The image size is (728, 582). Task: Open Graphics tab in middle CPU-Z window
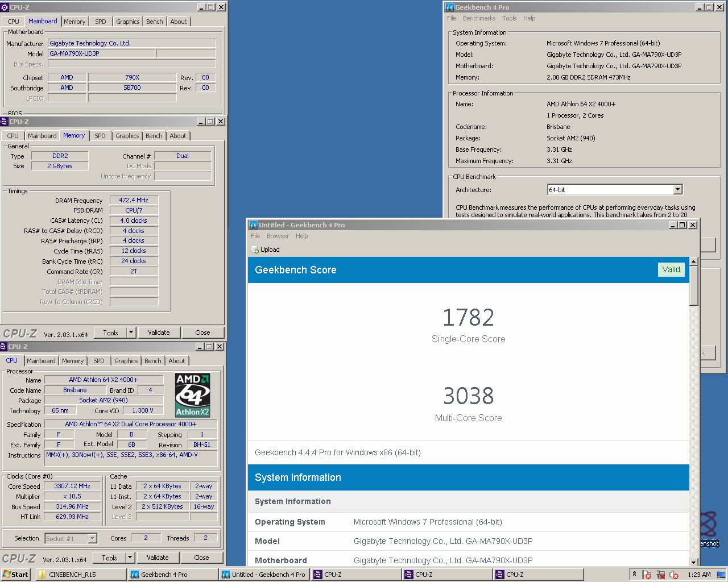click(x=127, y=136)
